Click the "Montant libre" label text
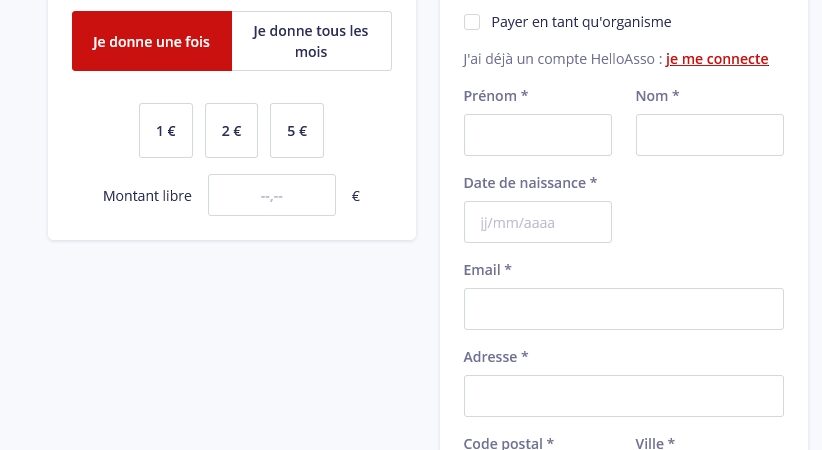 [x=147, y=196]
